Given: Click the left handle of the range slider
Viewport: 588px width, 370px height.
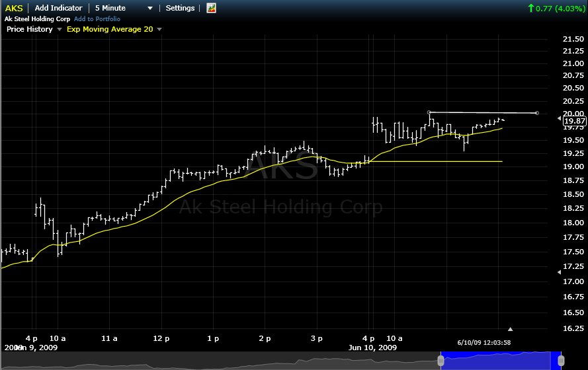Looking at the screenshot, I should [x=441, y=361].
